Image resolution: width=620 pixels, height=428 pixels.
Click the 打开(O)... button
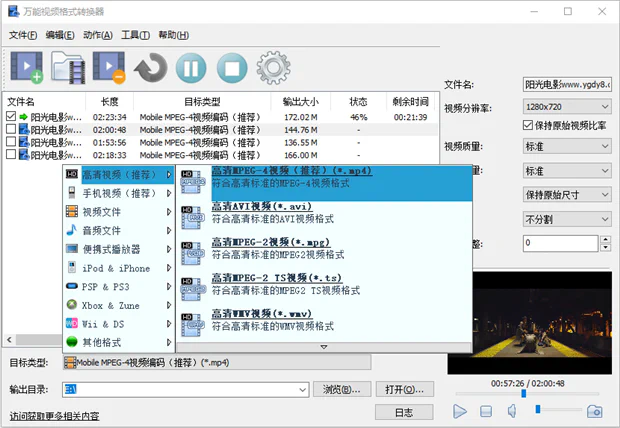[x=404, y=390]
